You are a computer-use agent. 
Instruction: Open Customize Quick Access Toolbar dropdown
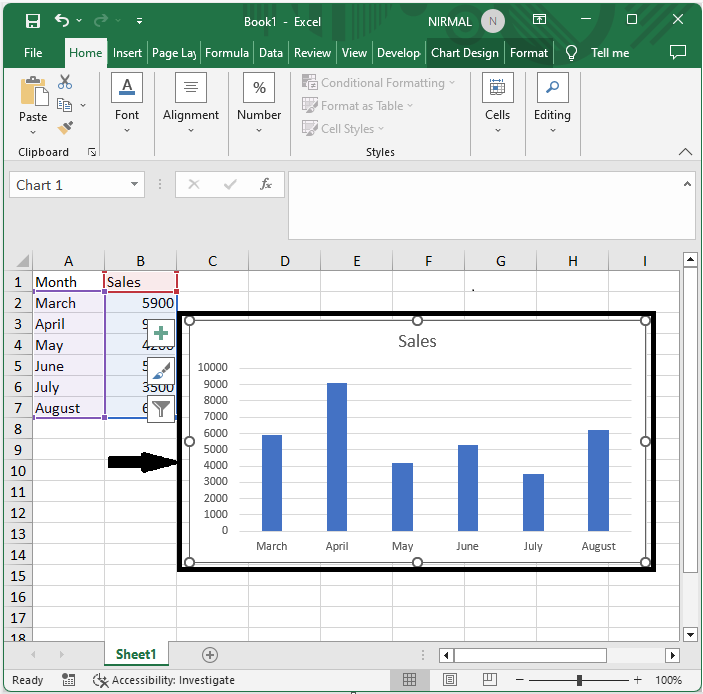tap(139, 21)
